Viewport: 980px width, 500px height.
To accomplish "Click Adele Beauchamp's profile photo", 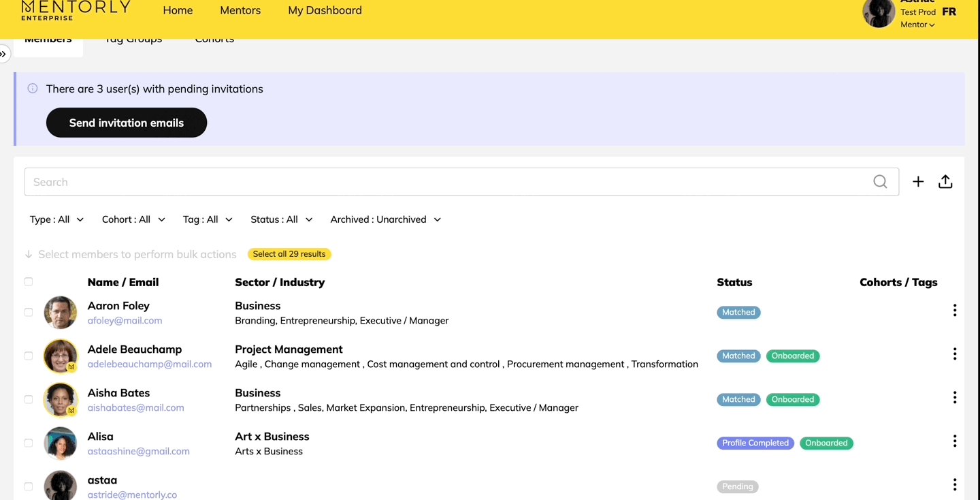I will click(61, 356).
